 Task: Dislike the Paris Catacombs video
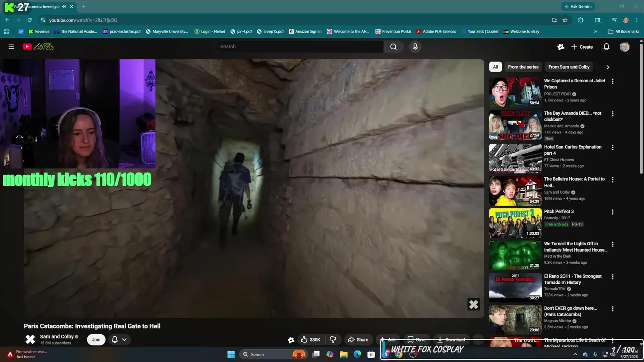333,340
